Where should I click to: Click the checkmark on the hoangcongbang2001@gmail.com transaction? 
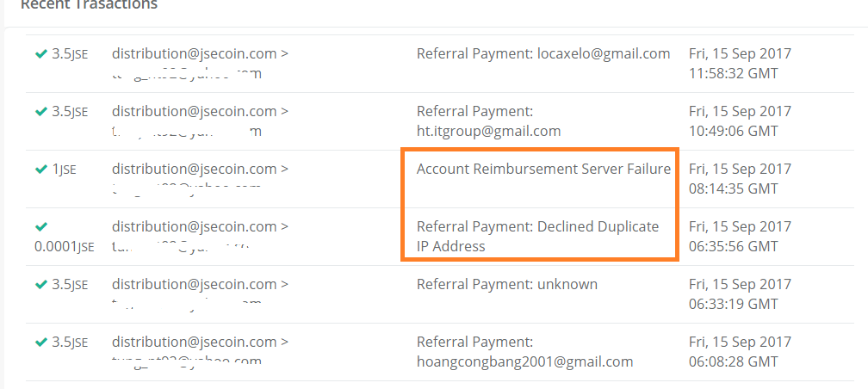point(41,343)
